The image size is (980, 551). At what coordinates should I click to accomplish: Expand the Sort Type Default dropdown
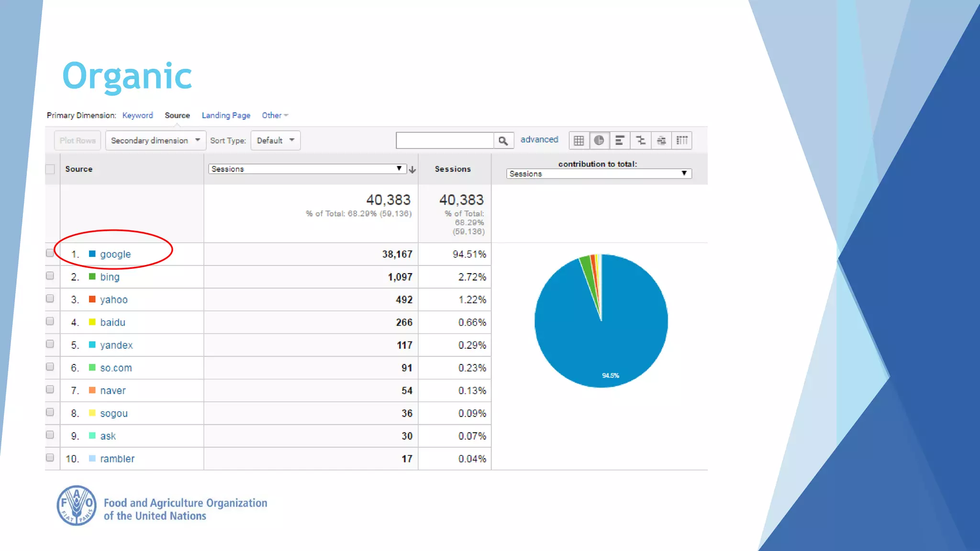click(x=275, y=141)
